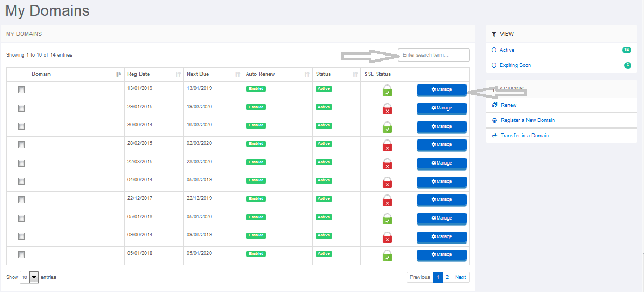Click the Expiring Soon count badge showing 3
This screenshot has width=644, height=292.
point(628,65)
